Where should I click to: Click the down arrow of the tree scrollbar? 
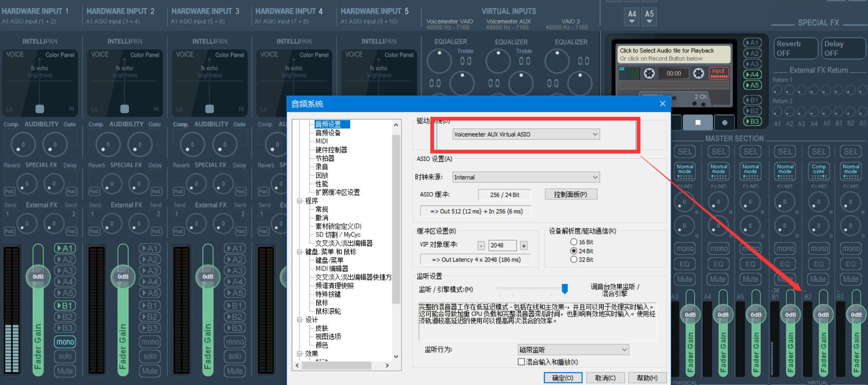tap(396, 357)
